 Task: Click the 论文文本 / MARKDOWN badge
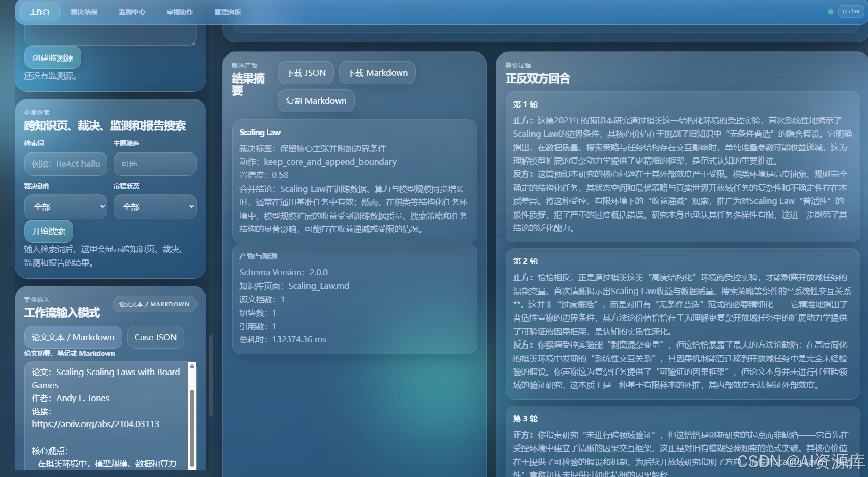[x=154, y=304]
